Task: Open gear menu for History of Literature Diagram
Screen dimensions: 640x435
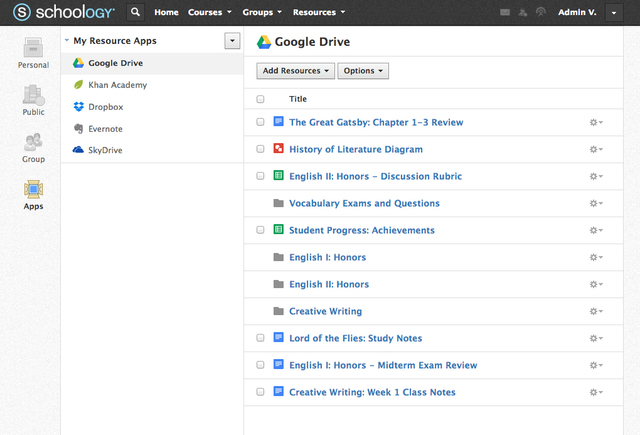Action: click(596, 149)
